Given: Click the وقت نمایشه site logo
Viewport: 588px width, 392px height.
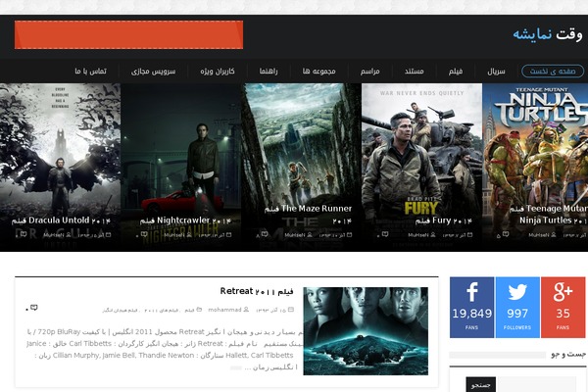Looking at the screenshot, I should [548, 34].
